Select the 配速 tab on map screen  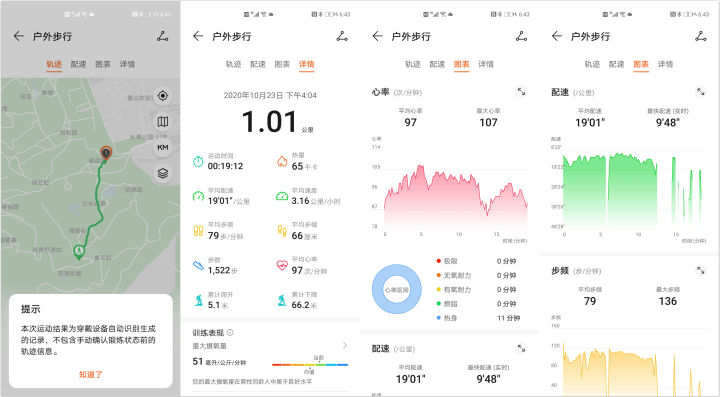pyautogui.click(x=79, y=64)
